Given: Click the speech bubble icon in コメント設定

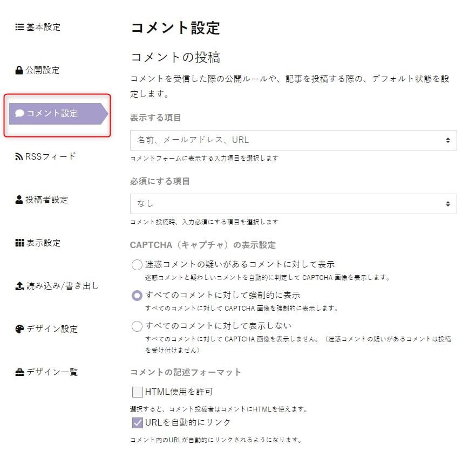Looking at the screenshot, I should click(20, 113).
